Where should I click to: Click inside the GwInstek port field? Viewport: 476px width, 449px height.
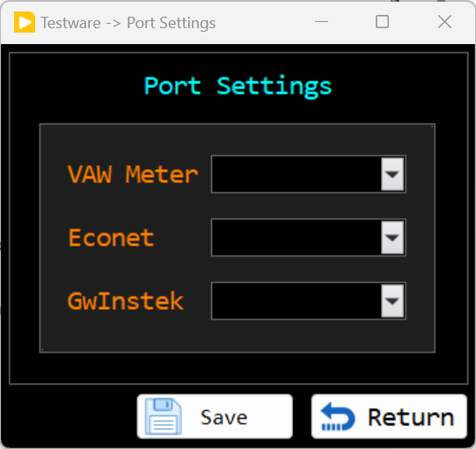pyautogui.click(x=297, y=301)
